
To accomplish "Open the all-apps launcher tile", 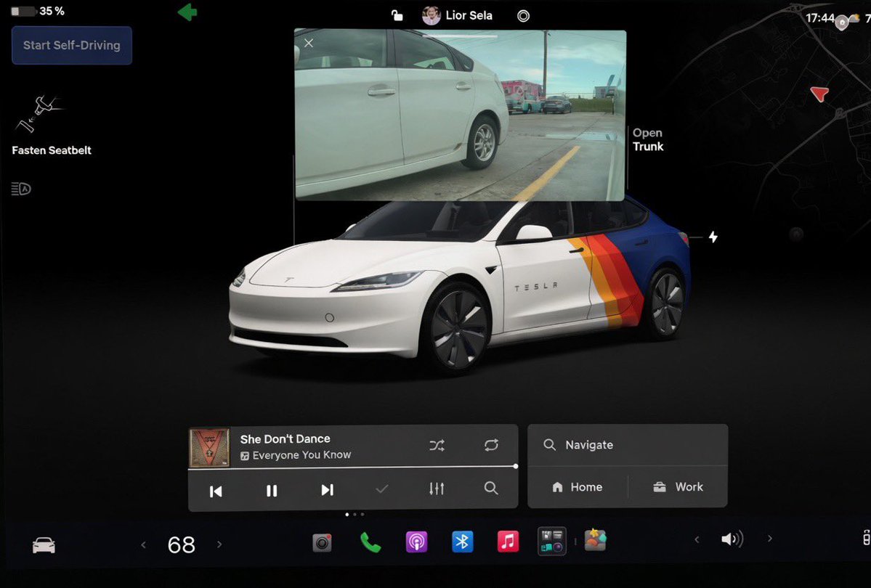I will coord(552,542).
